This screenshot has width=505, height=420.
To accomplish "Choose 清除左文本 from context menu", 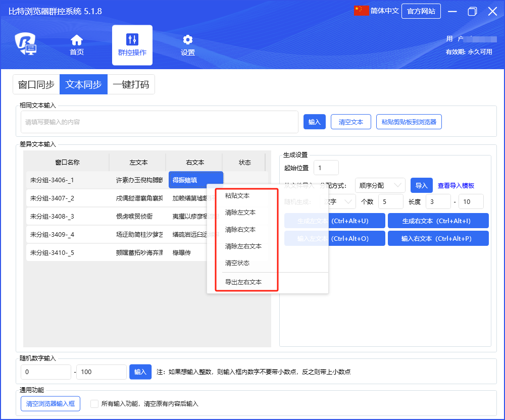I will click(240, 213).
